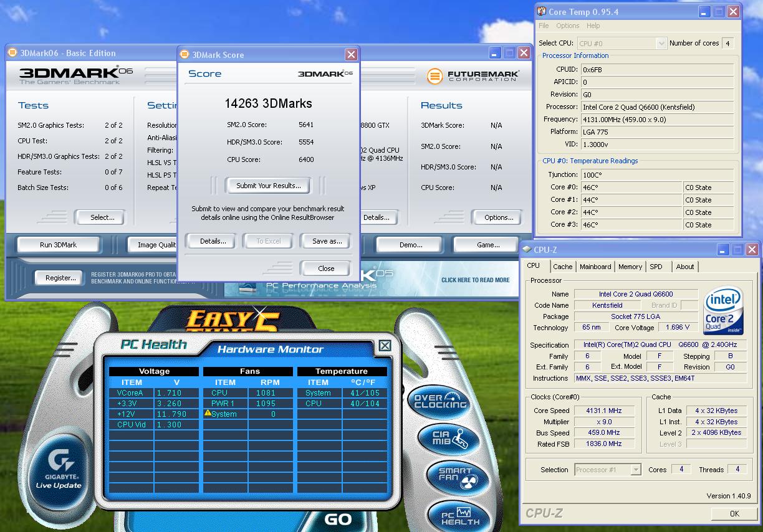Click the 14263 3DMarks score text
Image resolution: width=763 pixels, height=532 pixels.
(x=269, y=103)
